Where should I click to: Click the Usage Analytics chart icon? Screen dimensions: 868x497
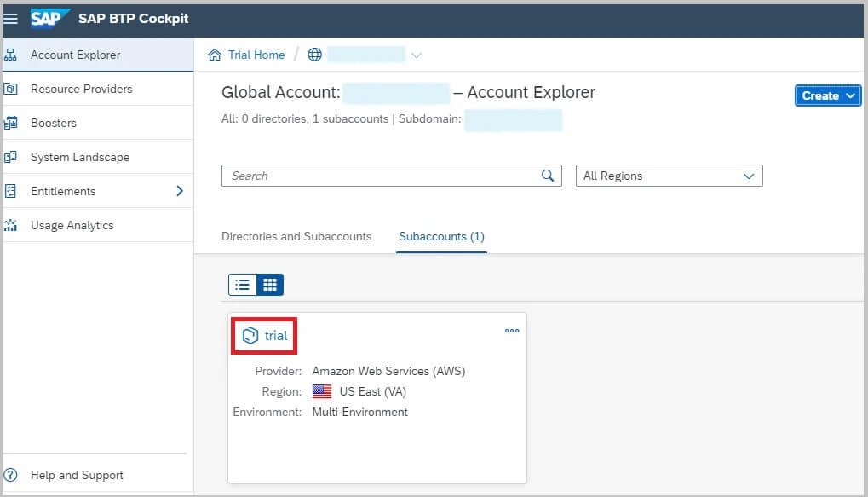tap(10, 226)
